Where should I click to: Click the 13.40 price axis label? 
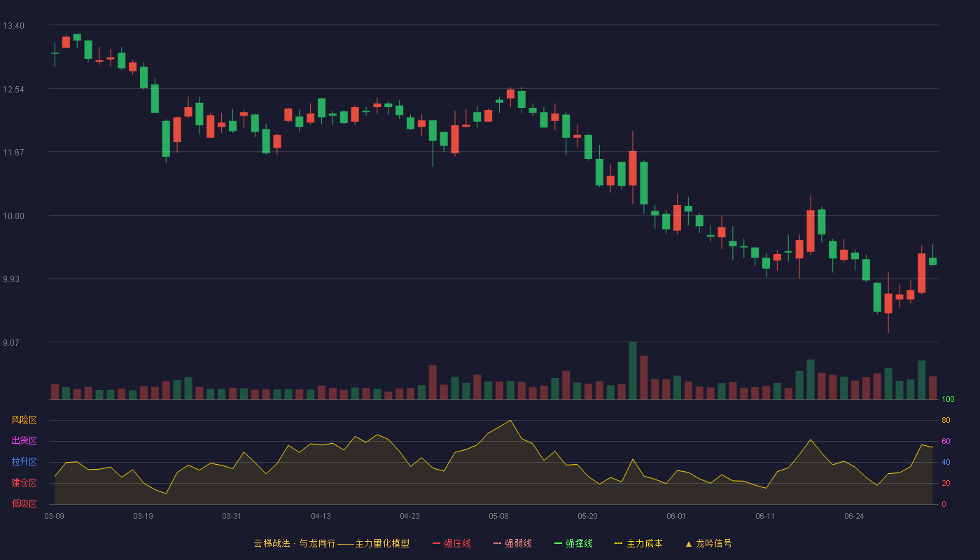coord(13,26)
